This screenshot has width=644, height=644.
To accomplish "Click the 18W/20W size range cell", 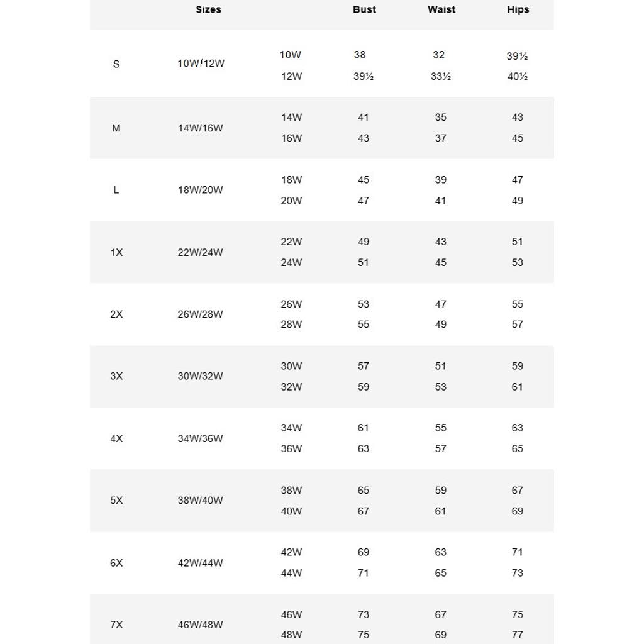I will (200, 190).
